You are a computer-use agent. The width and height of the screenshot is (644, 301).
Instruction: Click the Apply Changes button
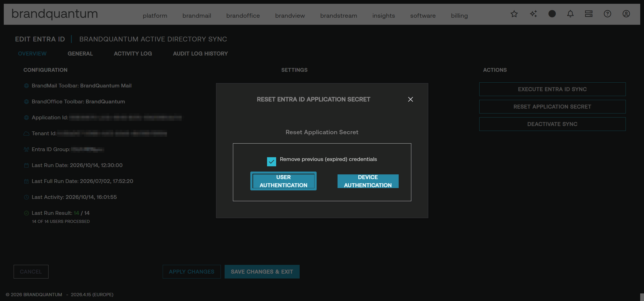[192, 272]
